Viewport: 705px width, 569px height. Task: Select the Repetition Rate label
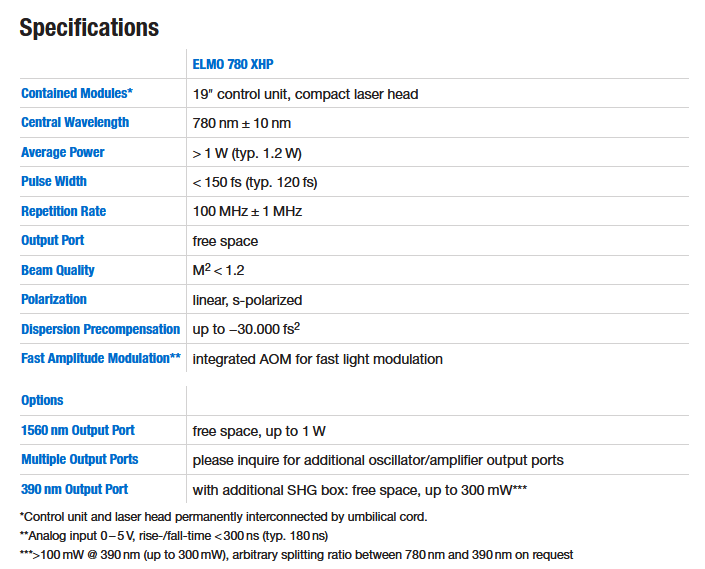point(64,211)
